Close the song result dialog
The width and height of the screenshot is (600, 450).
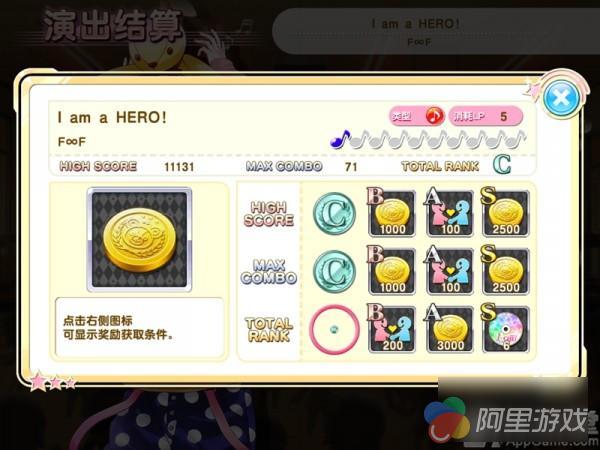pos(561,98)
